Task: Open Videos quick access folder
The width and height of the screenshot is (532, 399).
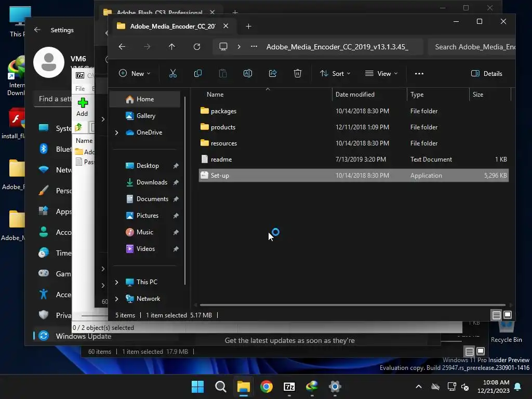Action: click(145, 249)
